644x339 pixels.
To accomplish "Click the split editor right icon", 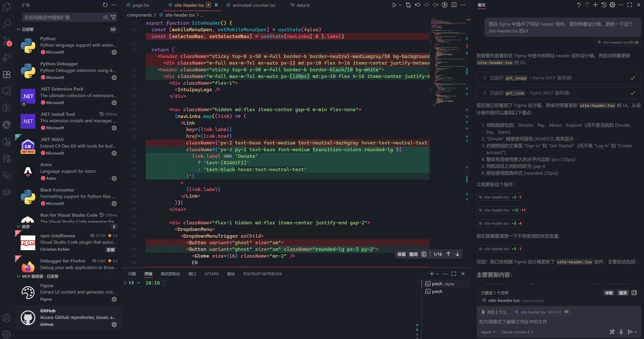I will pos(454,5).
